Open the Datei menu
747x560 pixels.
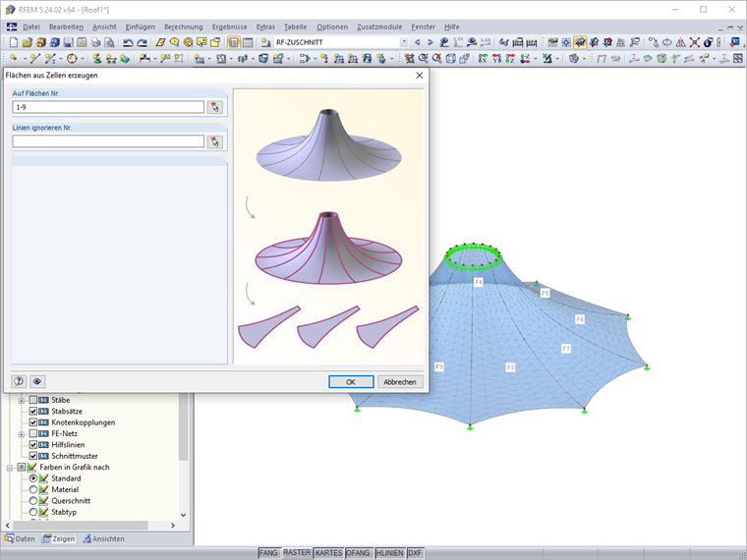[31, 28]
